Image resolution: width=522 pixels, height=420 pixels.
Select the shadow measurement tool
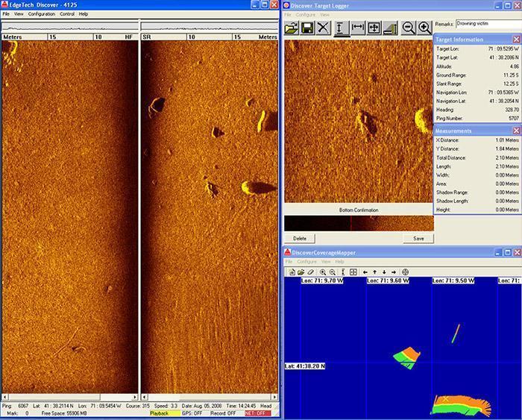coord(390,28)
